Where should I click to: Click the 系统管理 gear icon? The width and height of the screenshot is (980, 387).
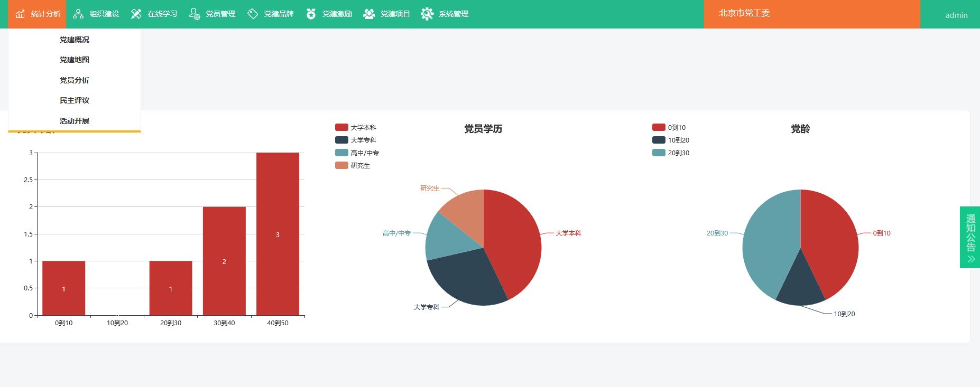tap(427, 14)
